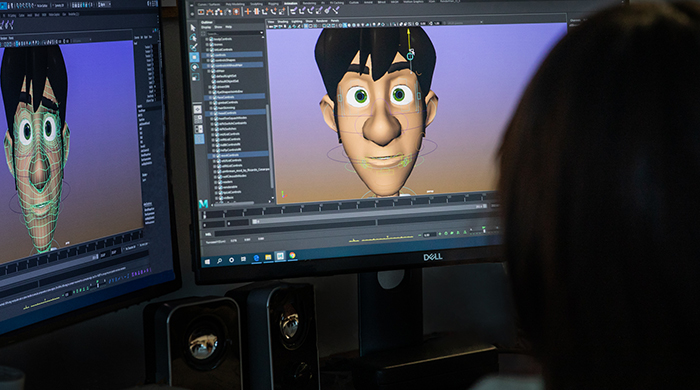Switch to Four View layout icon
Viewport: 700px width, 390px height.
point(198,119)
